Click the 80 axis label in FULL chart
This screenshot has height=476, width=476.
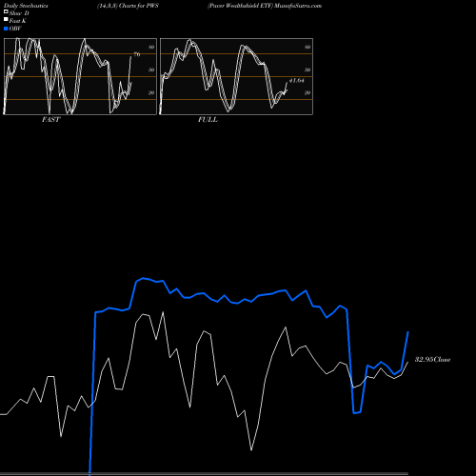pyautogui.click(x=307, y=47)
